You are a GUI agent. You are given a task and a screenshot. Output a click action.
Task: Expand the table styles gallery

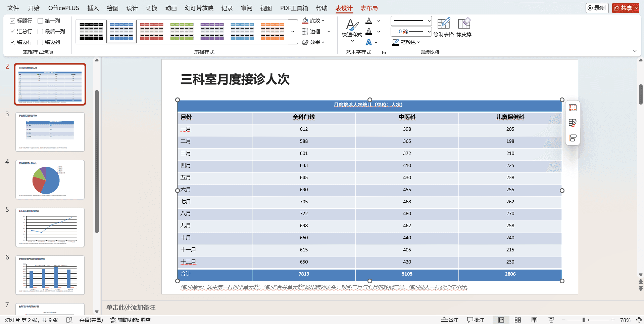[293, 32]
